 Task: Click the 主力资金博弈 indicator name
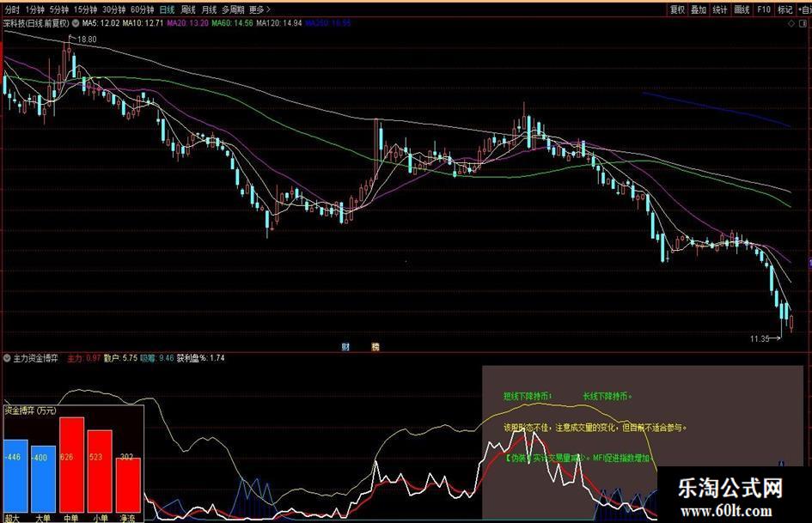point(35,358)
